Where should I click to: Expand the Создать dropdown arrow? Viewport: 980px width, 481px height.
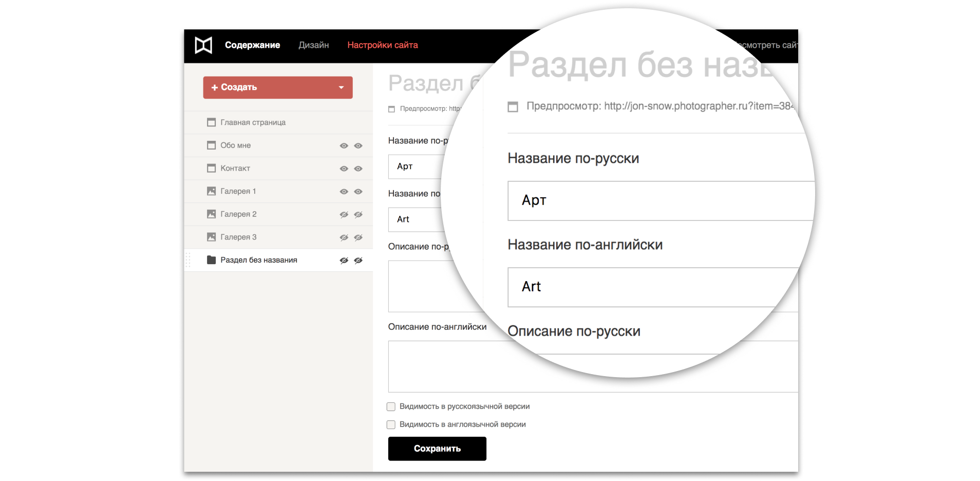pyautogui.click(x=341, y=87)
